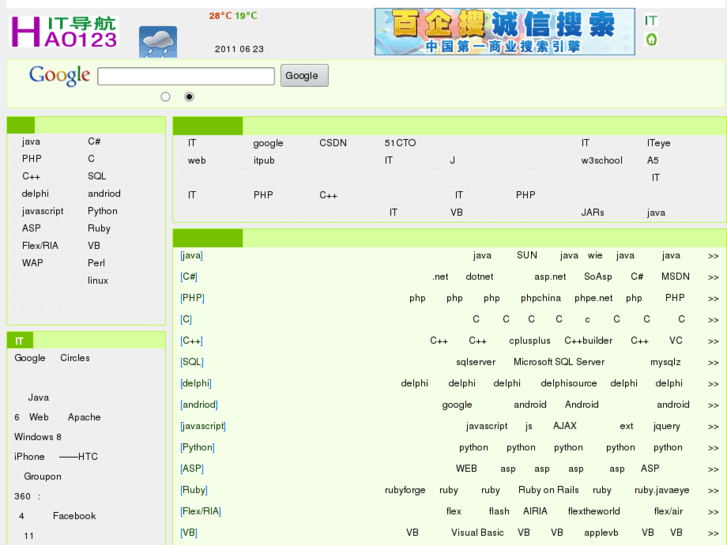Expand the [java] row with >> arrow
Screen dimensions: 727x545
[713, 256]
